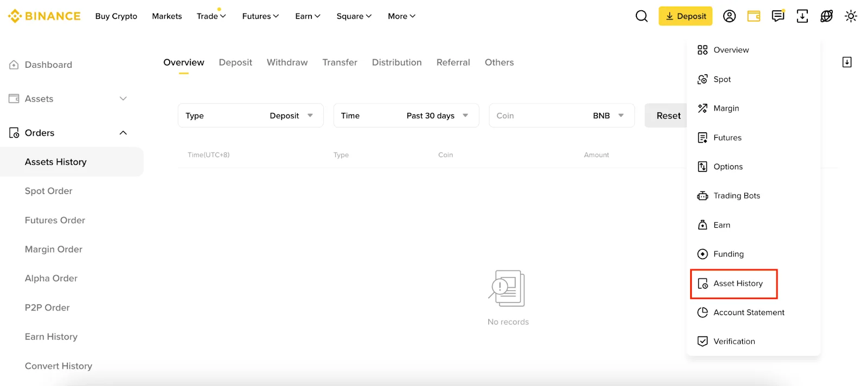
Task: Switch to the Withdraw tab
Action: point(287,62)
